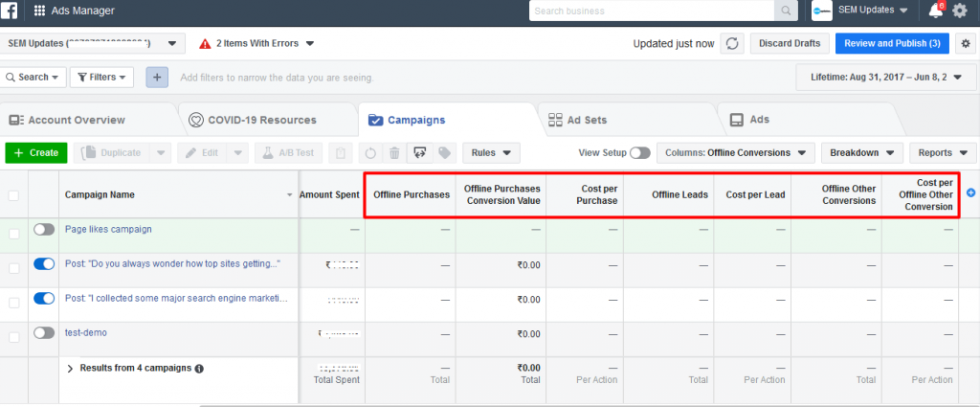Image resolution: width=980 pixels, height=407 pixels.
Task: Click the blue plus add-column icon
Action: (x=970, y=193)
